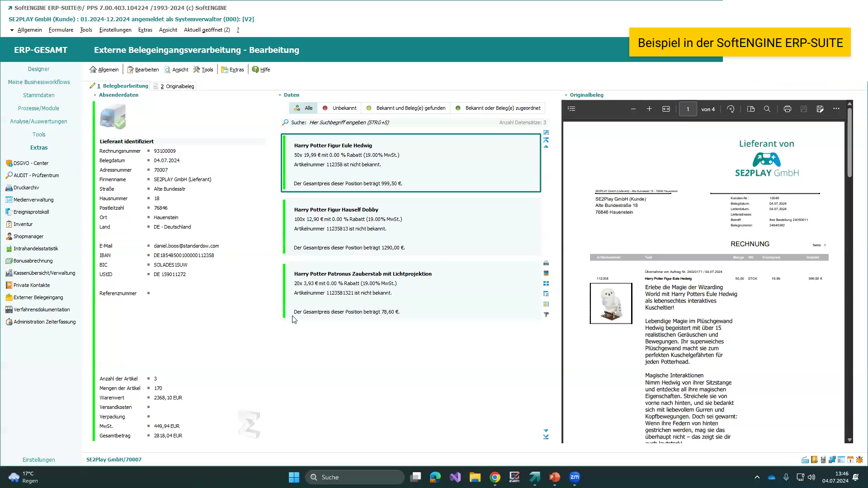Open Meine Businessworkflows in sidebar
Viewport: 868px width, 488px height.
38,82
